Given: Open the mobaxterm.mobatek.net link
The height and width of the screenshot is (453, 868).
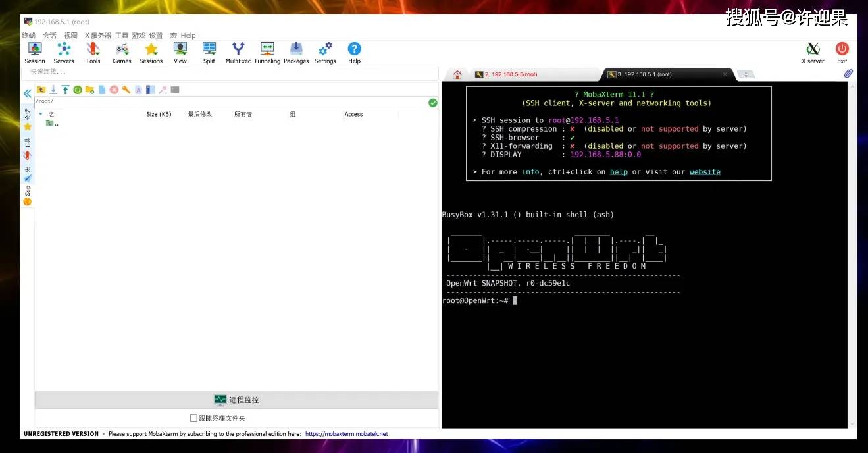Looking at the screenshot, I should point(347,434).
